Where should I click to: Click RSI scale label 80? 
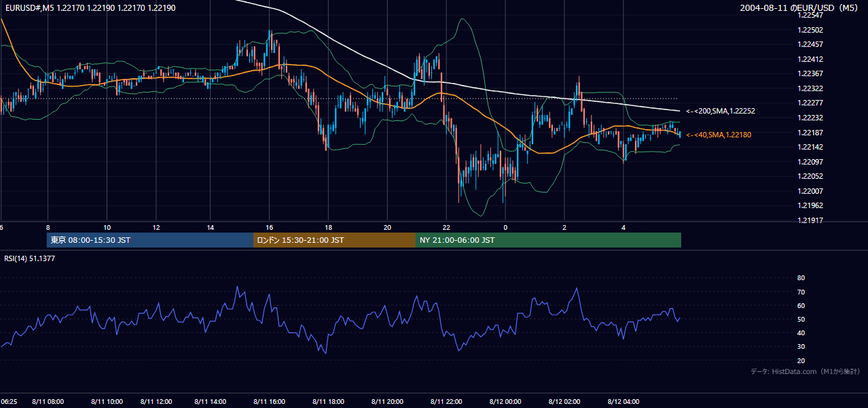[801, 278]
